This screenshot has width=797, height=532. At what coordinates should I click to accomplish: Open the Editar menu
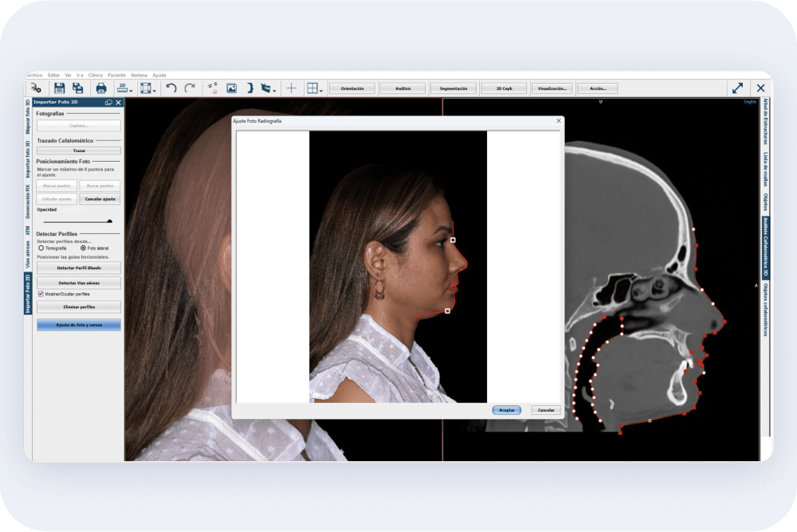[54, 75]
